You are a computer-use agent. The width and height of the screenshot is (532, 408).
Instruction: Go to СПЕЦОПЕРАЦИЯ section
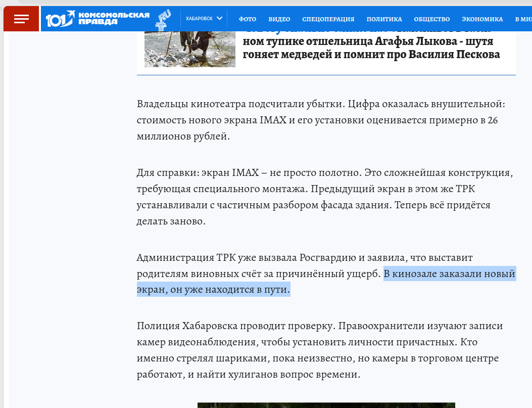pyautogui.click(x=328, y=19)
